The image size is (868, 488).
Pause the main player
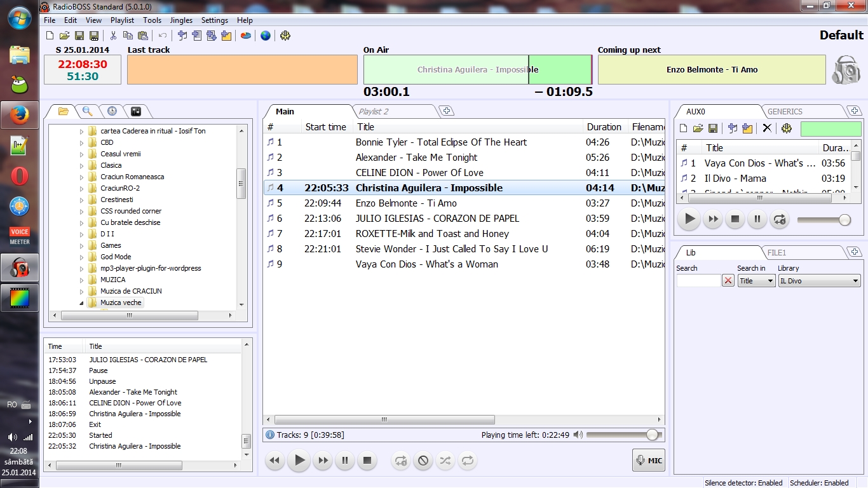(x=345, y=461)
